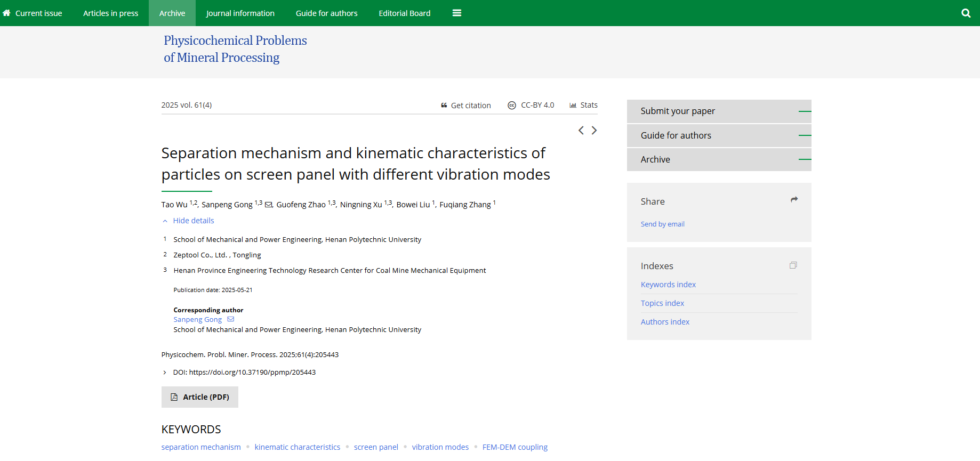The height and width of the screenshot is (461, 980).
Task: Click the share arrow icon
Action: pyautogui.click(x=794, y=200)
